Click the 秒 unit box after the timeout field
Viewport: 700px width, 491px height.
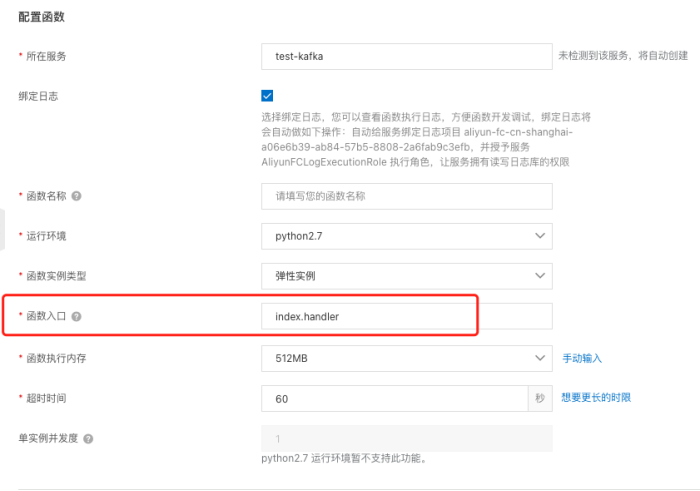tap(540, 398)
